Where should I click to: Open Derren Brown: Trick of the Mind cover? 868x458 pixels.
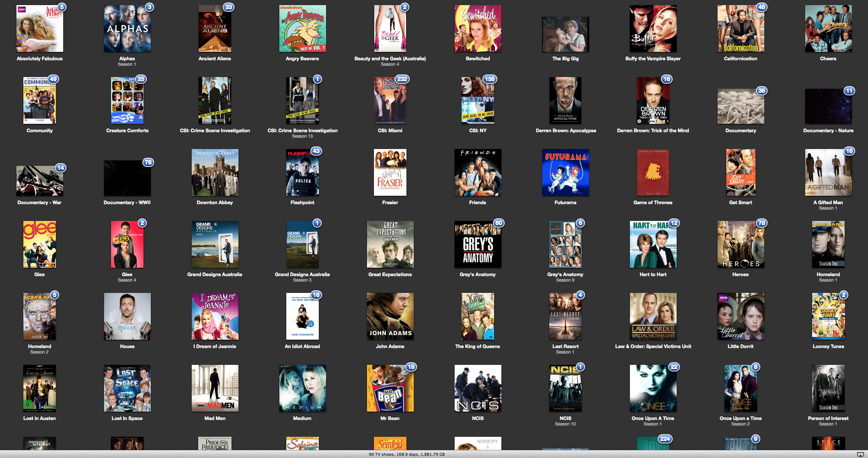tap(653, 100)
